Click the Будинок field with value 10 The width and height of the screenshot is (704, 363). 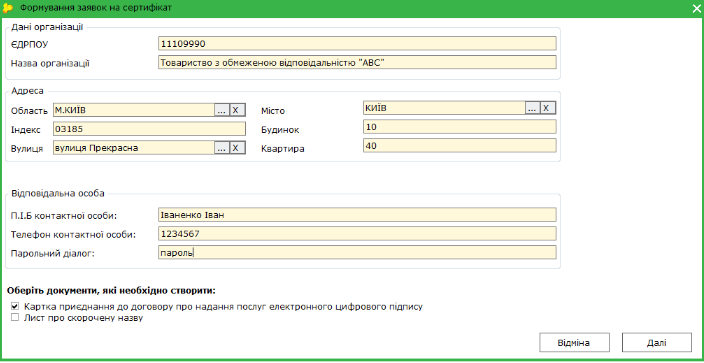pyautogui.click(x=460, y=127)
